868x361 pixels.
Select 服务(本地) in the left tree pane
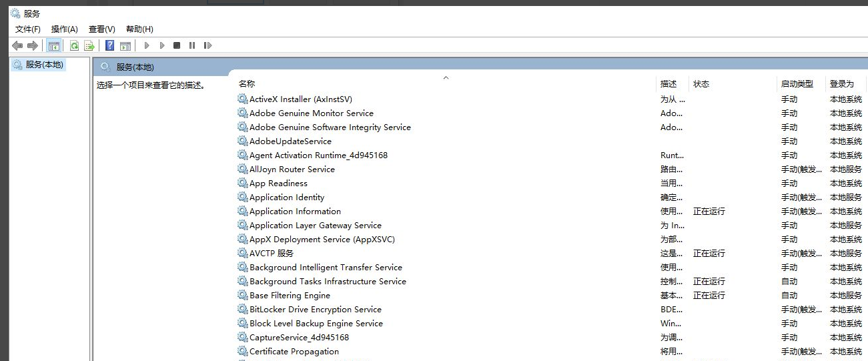tap(44, 65)
